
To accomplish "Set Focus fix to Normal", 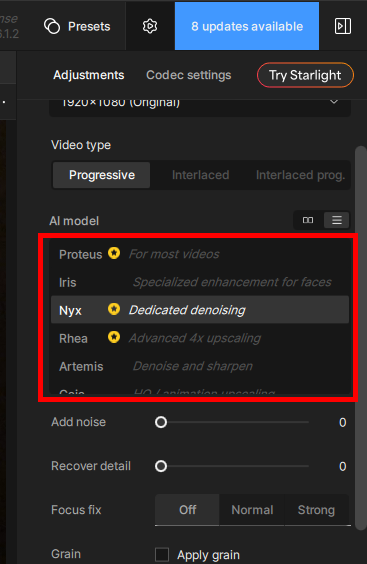I will click(252, 510).
